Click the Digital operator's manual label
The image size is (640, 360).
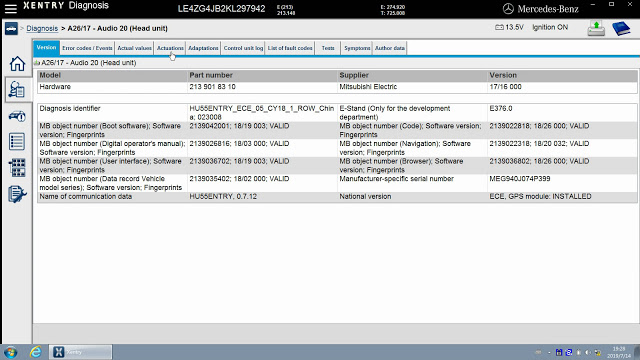point(112,148)
